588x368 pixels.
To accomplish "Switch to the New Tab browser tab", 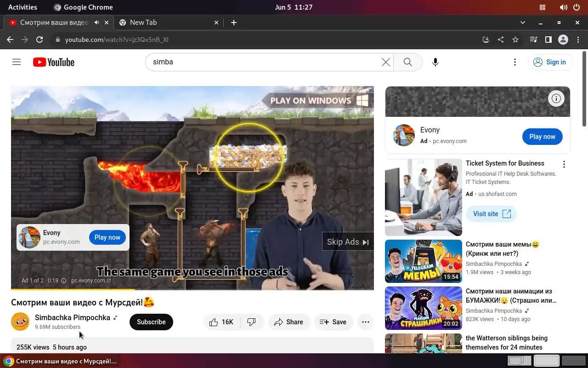I will pos(169,23).
